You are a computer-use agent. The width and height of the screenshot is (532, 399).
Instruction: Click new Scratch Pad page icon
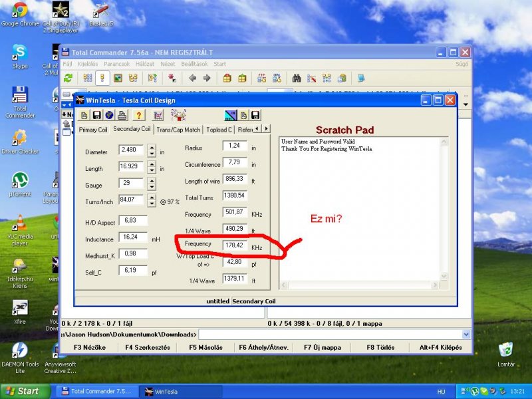(243, 115)
